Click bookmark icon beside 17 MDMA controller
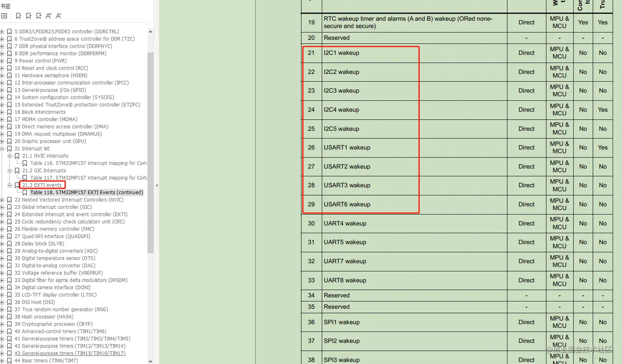Image resolution: width=622 pixels, height=364 pixels. point(9,119)
